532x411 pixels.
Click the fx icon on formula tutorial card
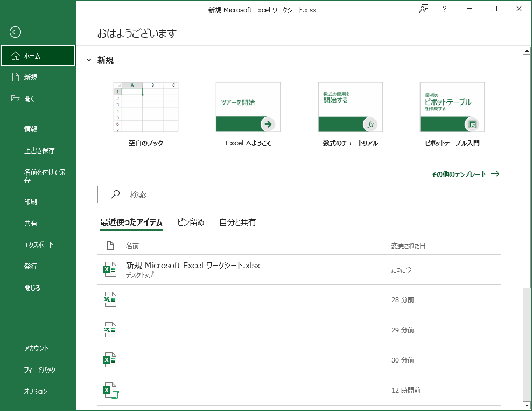tap(370, 124)
